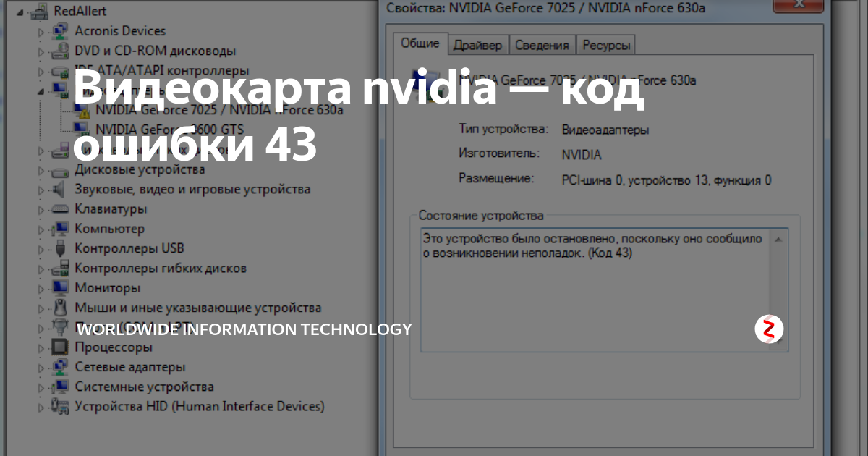Expand the Сетевые адаптеры node

(x=41, y=367)
